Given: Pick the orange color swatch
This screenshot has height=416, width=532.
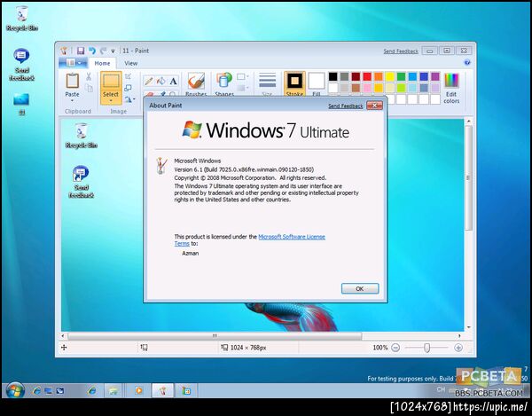Looking at the screenshot, I should [x=379, y=76].
